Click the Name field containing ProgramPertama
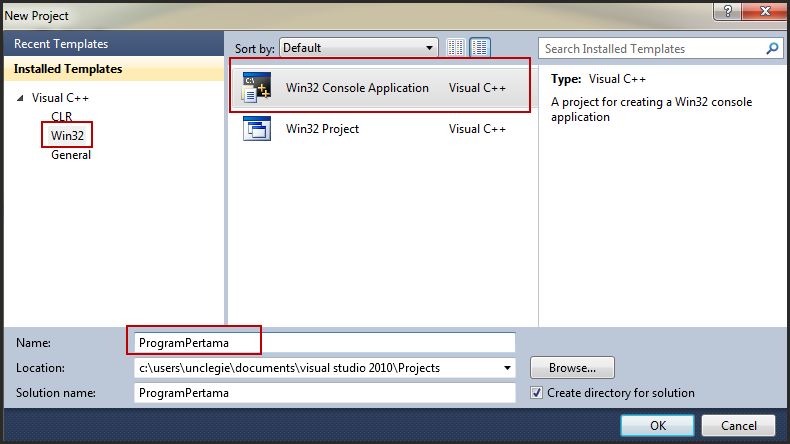This screenshot has height=444, width=790. pyautogui.click(x=324, y=343)
